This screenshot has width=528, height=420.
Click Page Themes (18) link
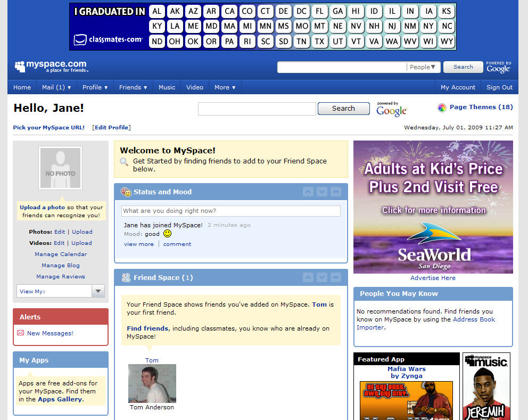[x=481, y=107]
